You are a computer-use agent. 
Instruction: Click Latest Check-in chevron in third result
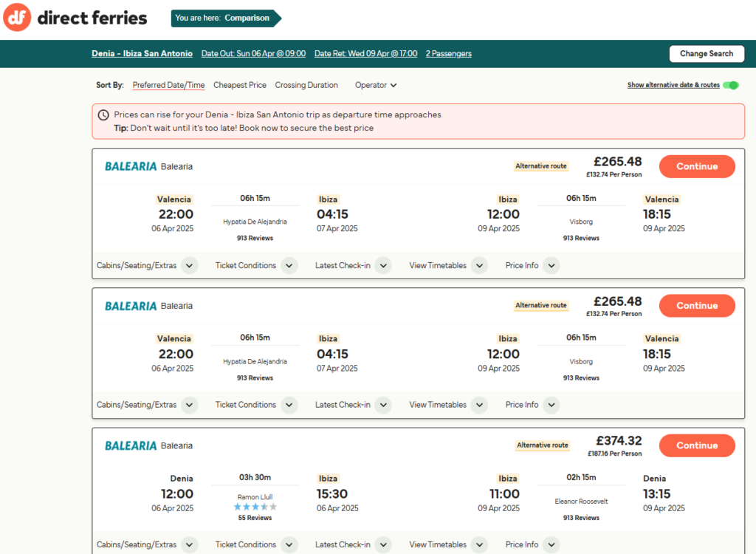(382, 544)
